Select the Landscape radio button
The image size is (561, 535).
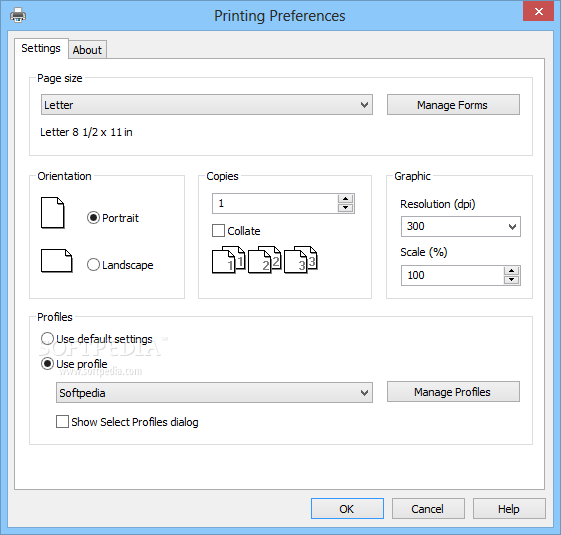93,265
